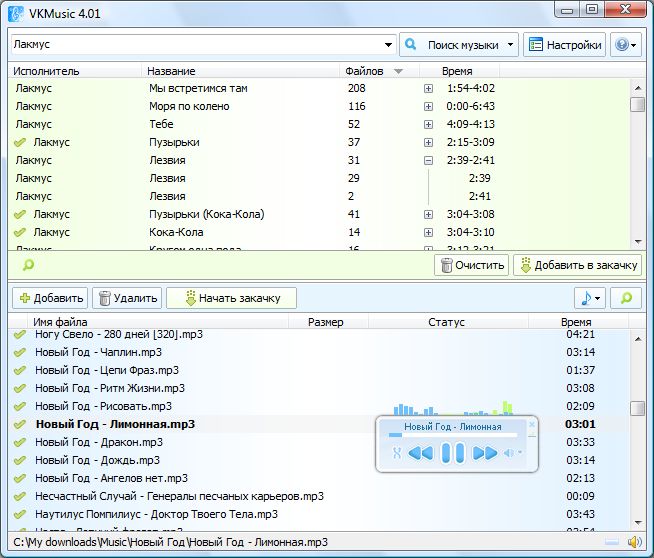Expand the Мы встретимся там result group

coord(428,88)
